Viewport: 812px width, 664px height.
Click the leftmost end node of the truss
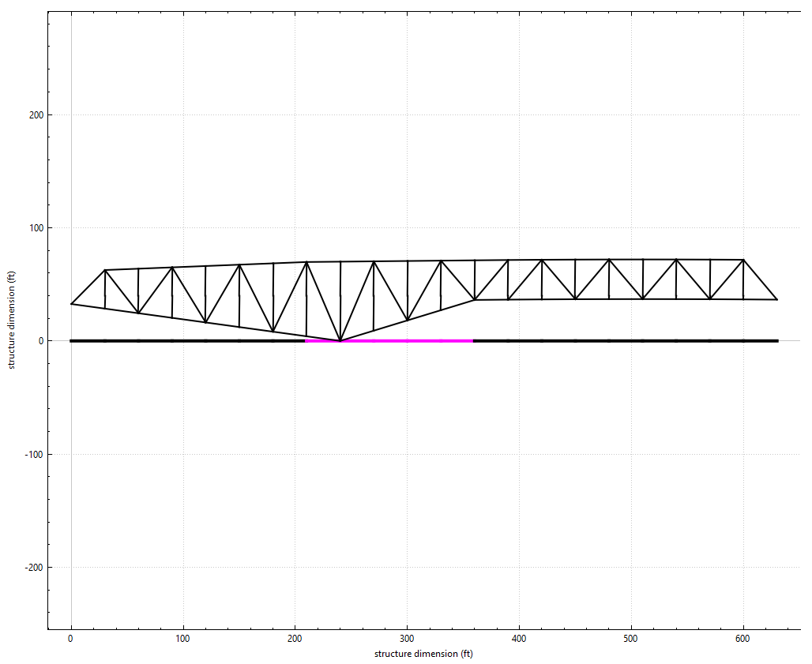coord(71,304)
